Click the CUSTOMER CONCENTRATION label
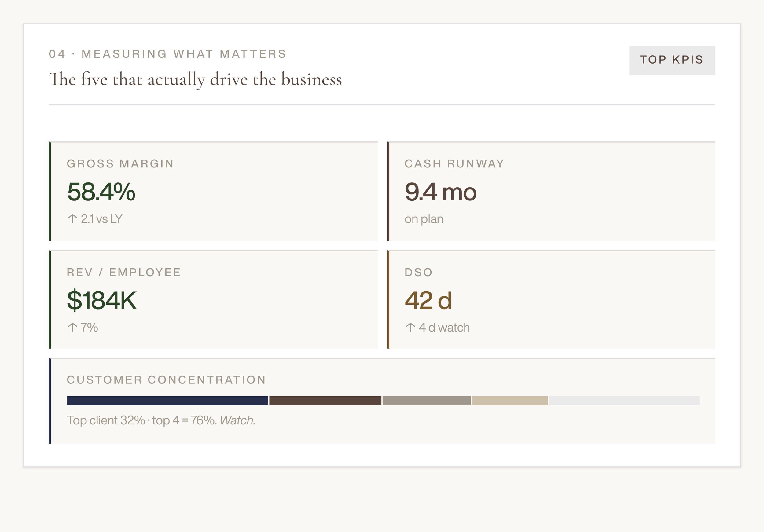 [x=166, y=380]
